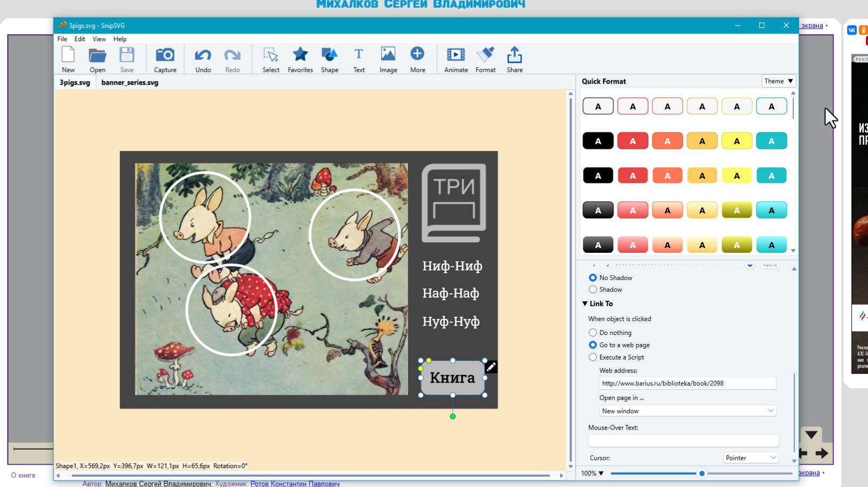Open the Animate tool
Viewport: 868px width, 487px height.
pyautogui.click(x=456, y=59)
